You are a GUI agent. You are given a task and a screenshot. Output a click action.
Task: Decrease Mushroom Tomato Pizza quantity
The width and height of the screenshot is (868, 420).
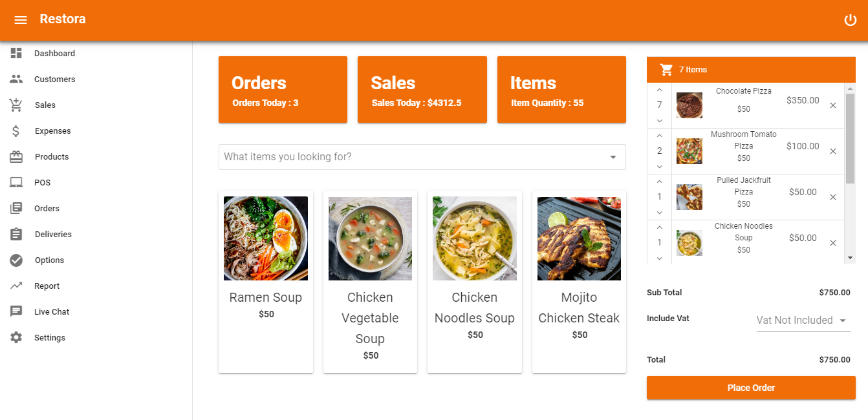tap(659, 166)
